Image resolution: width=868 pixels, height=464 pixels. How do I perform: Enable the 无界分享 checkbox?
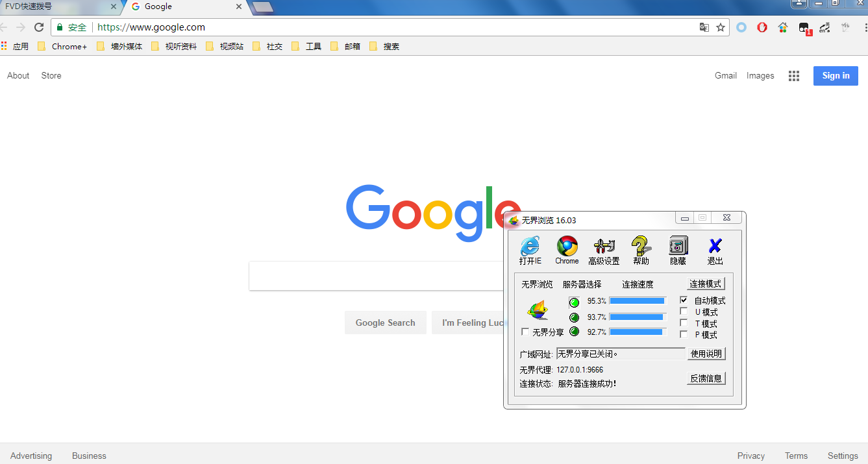[x=525, y=332]
